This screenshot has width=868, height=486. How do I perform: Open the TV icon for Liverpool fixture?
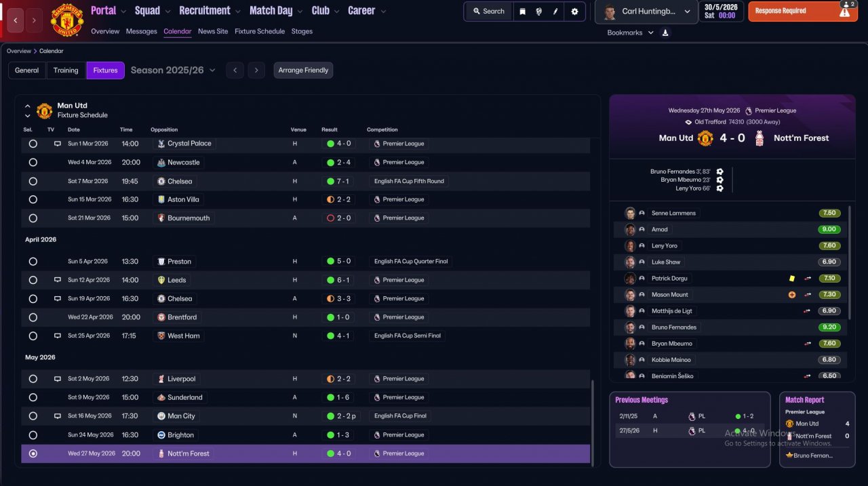tap(58, 379)
